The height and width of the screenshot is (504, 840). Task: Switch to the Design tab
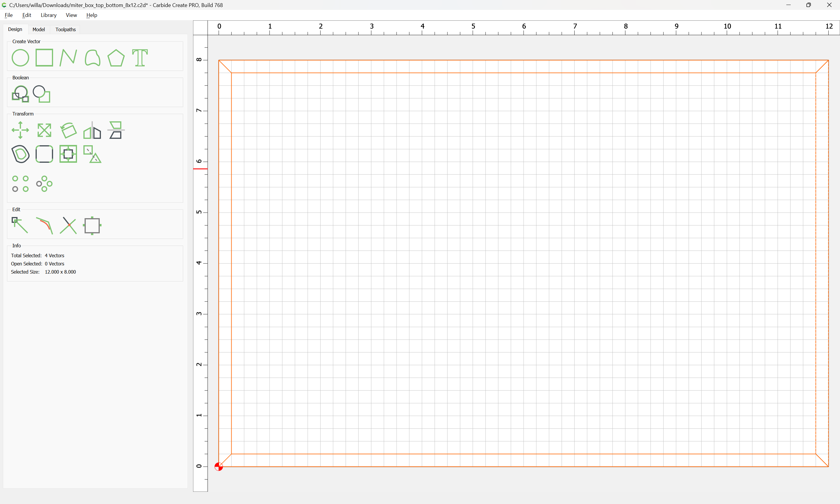pyautogui.click(x=15, y=29)
